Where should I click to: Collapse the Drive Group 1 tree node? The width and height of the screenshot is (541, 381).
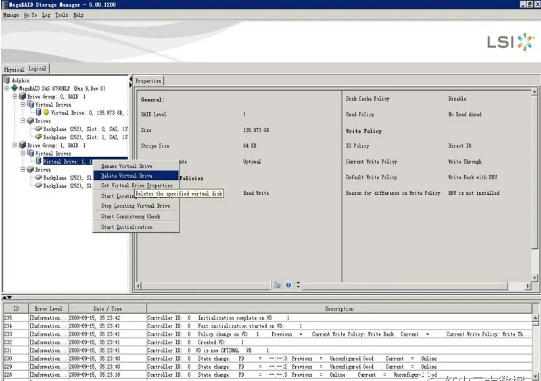[15, 145]
